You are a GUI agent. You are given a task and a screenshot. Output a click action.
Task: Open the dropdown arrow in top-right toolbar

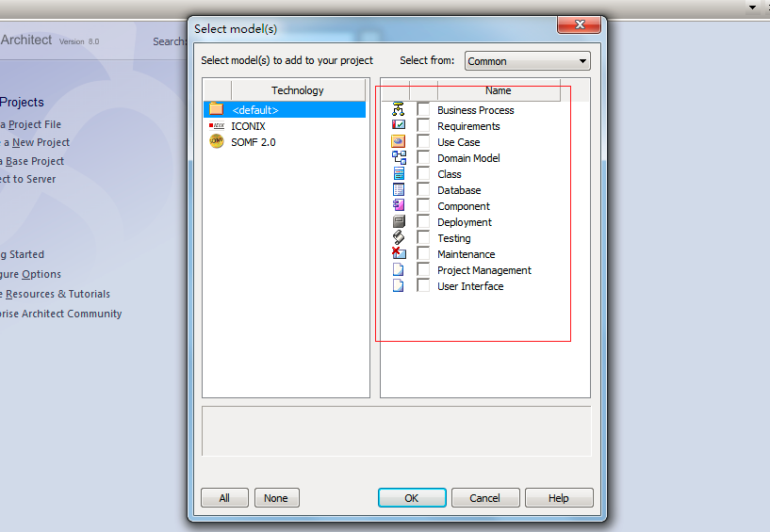click(x=752, y=7)
